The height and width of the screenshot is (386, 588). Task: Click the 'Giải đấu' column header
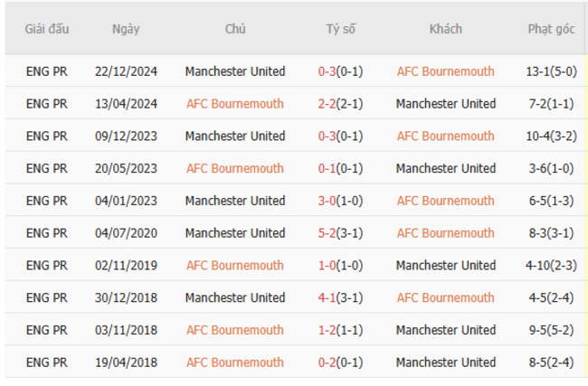pyautogui.click(x=46, y=29)
